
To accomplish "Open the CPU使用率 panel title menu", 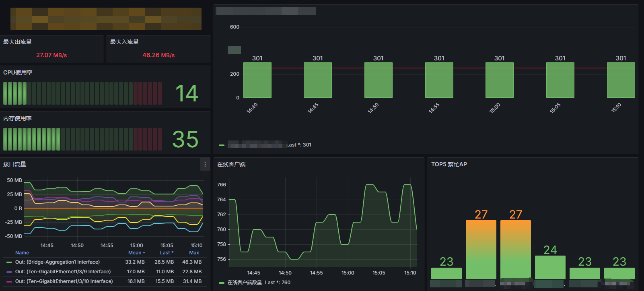I will [18, 72].
